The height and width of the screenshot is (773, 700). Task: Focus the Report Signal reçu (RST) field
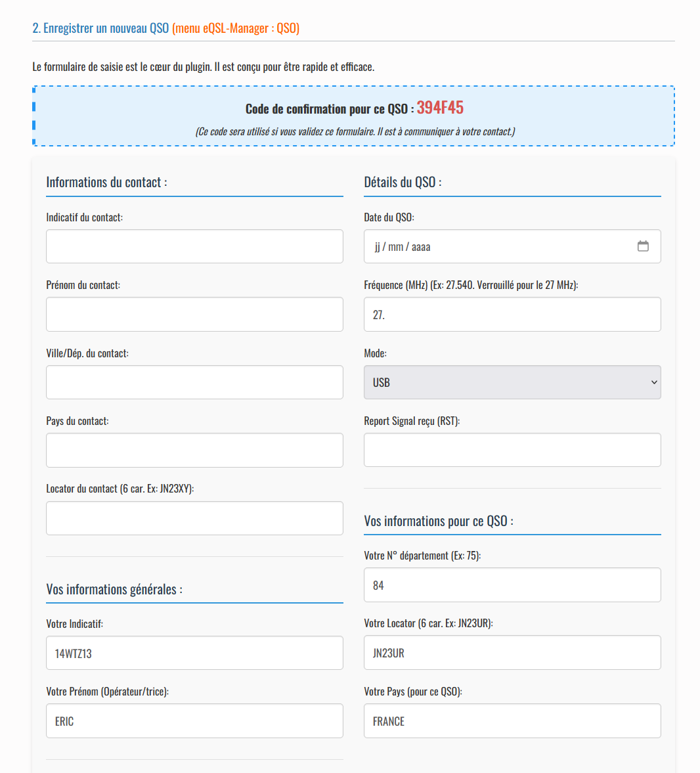coord(512,450)
